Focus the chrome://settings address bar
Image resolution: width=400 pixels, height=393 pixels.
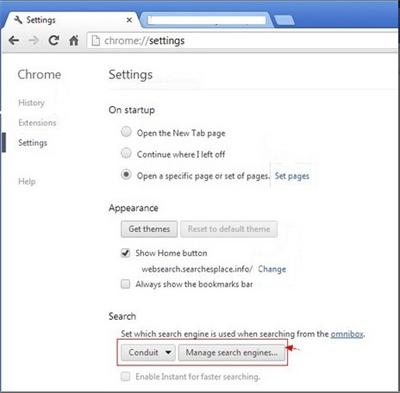tap(243, 41)
